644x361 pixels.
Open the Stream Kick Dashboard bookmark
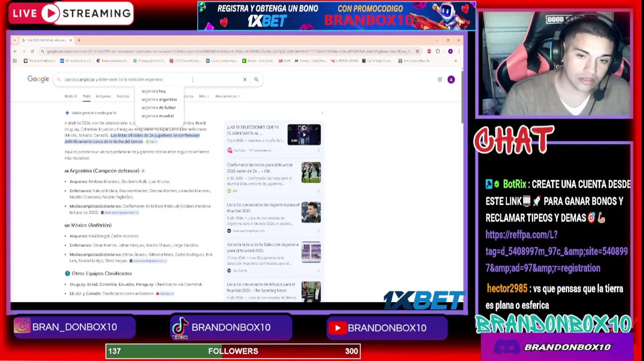click(x=258, y=61)
